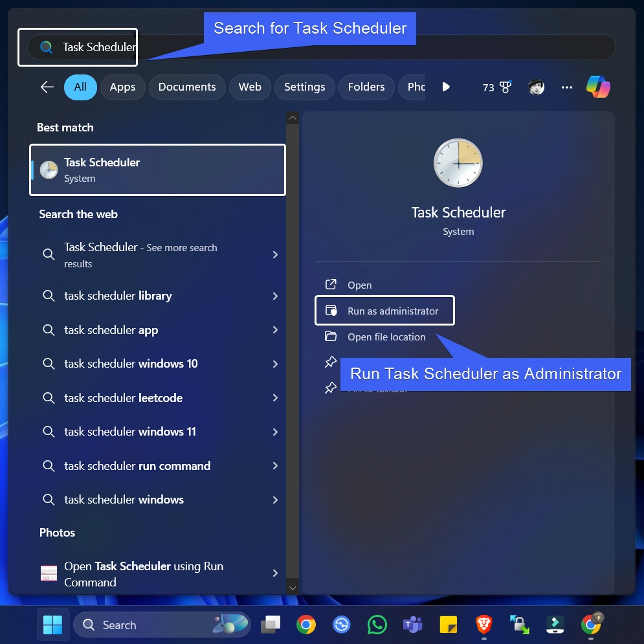Show more filter tabs with arrow
644x644 pixels.
pyautogui.click(x=446, y=87)
